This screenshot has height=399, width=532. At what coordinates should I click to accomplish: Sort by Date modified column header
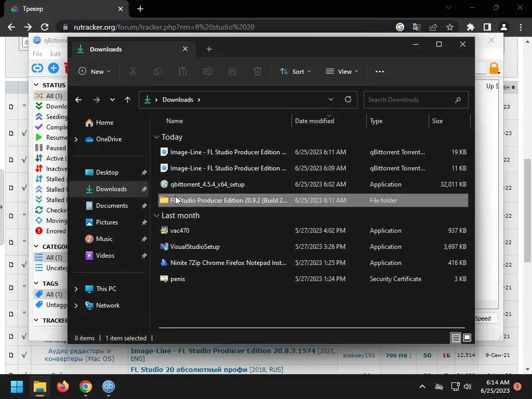[x=329, y=121]
